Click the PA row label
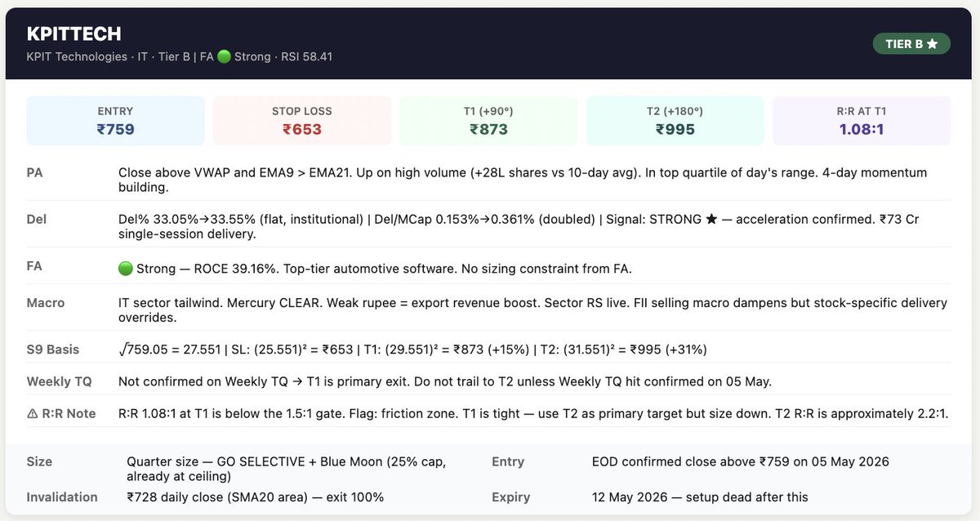This screenshot has width=980, height=521. pyautogui.click(x=35, y=173)
